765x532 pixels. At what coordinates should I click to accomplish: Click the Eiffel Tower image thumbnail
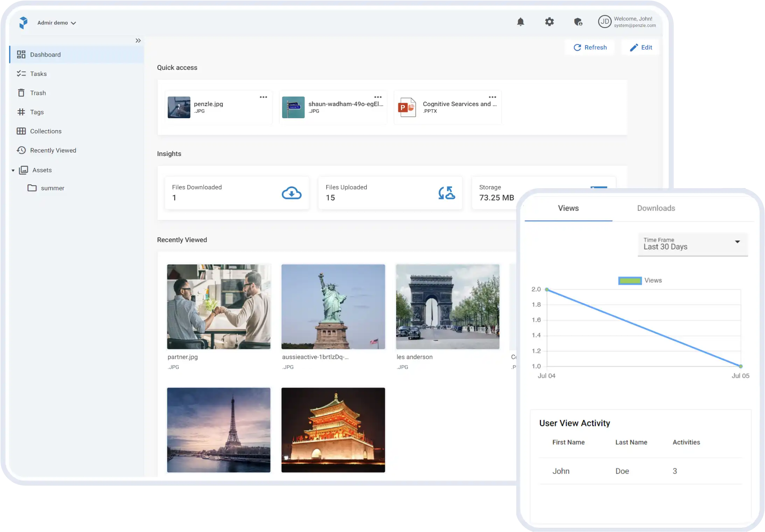219,430
